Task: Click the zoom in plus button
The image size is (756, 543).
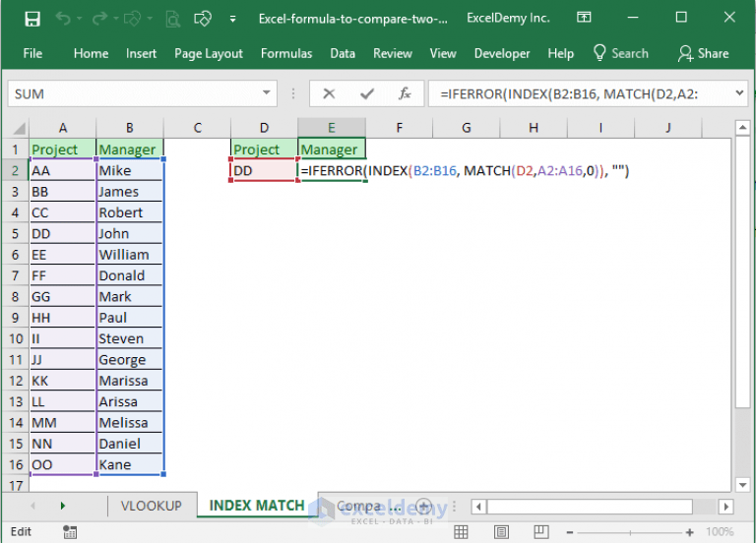Action: [x=689, y=532]
